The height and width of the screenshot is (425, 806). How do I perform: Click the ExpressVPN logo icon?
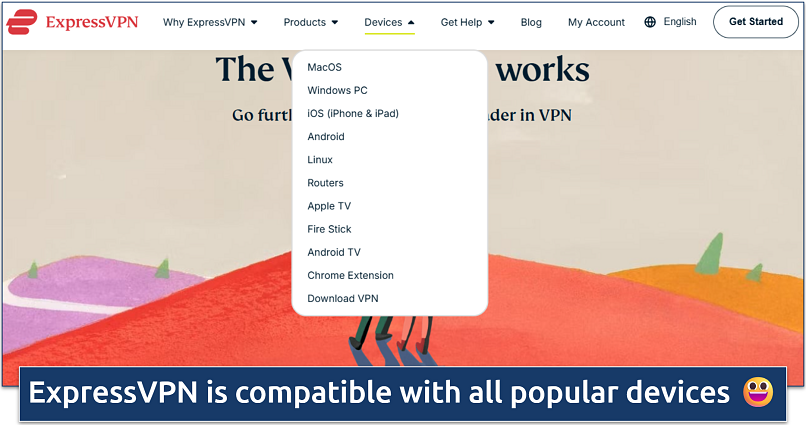pyautogui.click(x=22, y=21)
